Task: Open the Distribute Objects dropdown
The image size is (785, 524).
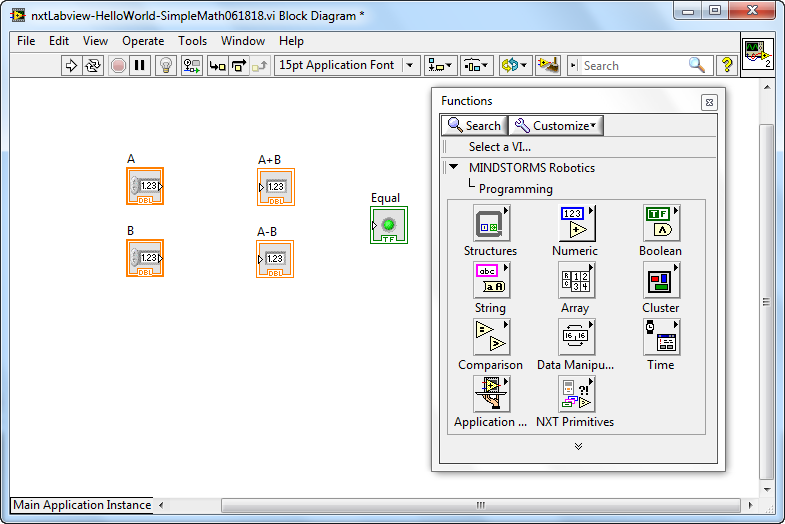Action: (x=477, y=66)
